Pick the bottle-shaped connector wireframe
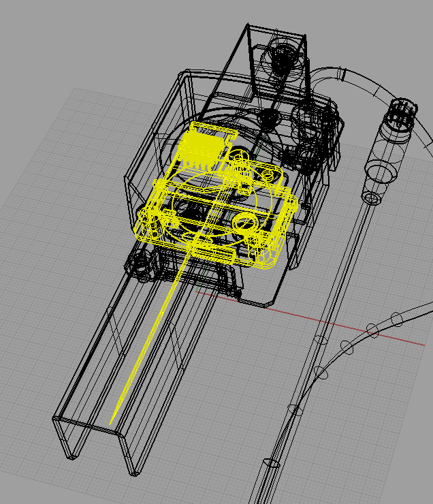Screen dimensions: 433x504 click(390, 151)
